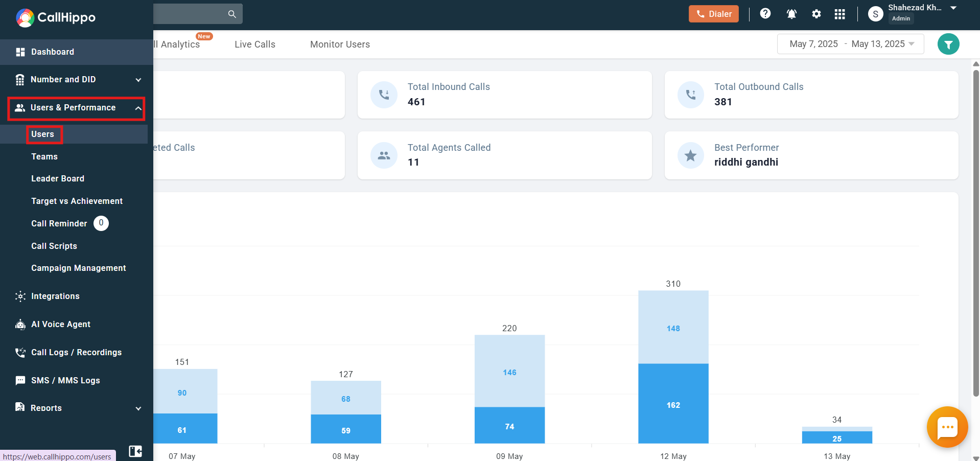
Task: Click the 'May 7, 2025' start date
Action: point(813,44)
